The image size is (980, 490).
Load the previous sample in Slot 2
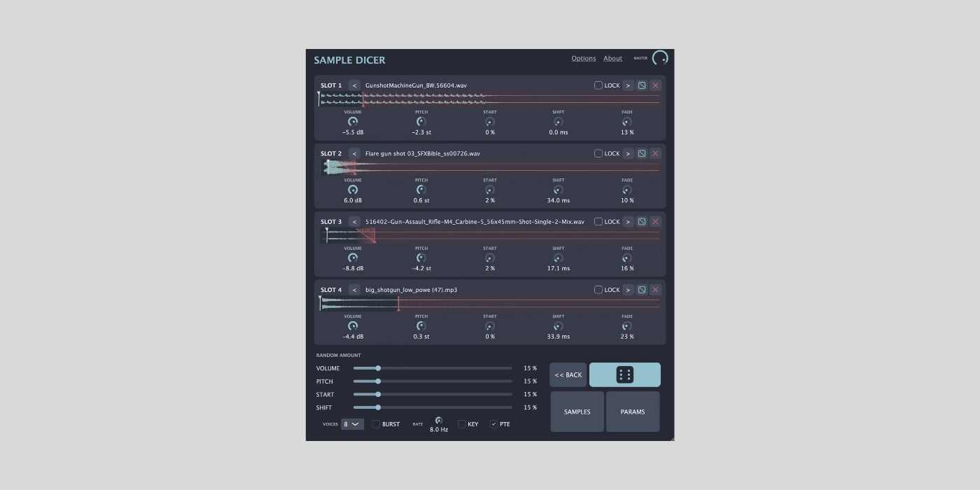click(354, 153)
